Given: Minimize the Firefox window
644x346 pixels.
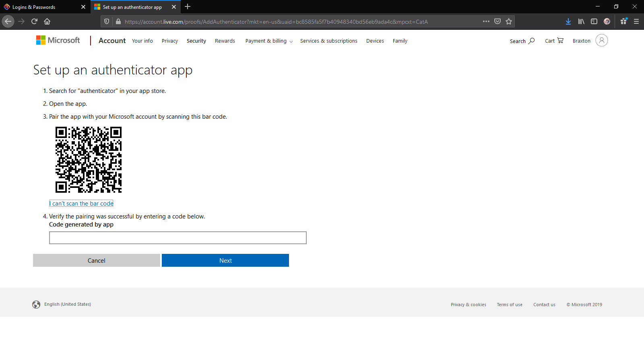Looking at the screenshot, I should (598, 6).
